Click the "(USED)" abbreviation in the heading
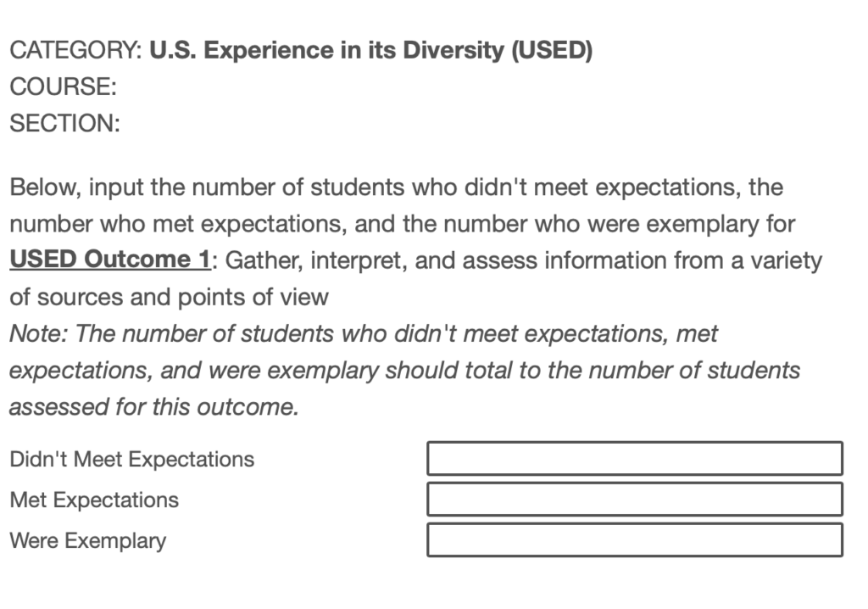Screen dimensions: 868x609 point(551,51)
